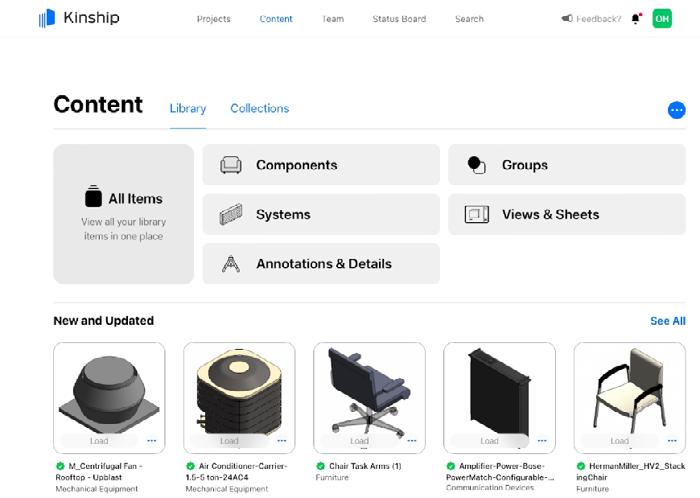Click green check badge beside M_Centrifugal Fan
This screenshot has height=498, width=700.
pos(60,466)
